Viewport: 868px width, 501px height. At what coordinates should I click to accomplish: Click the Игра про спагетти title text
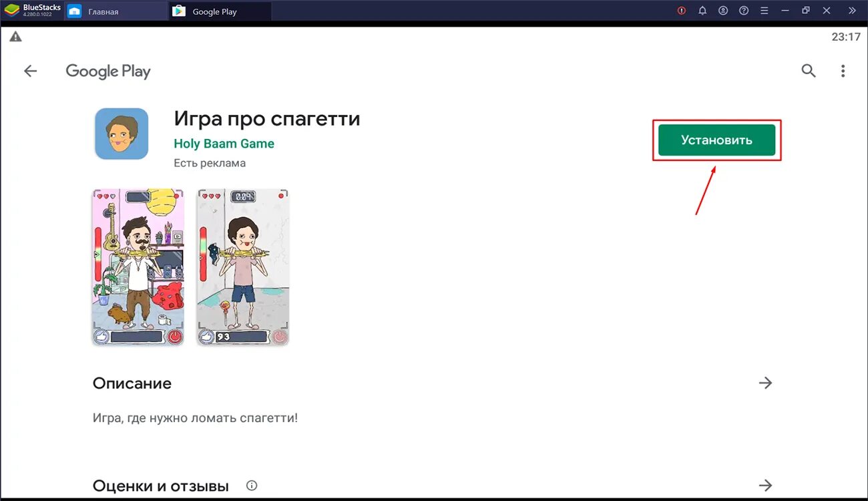pos(267,119)
